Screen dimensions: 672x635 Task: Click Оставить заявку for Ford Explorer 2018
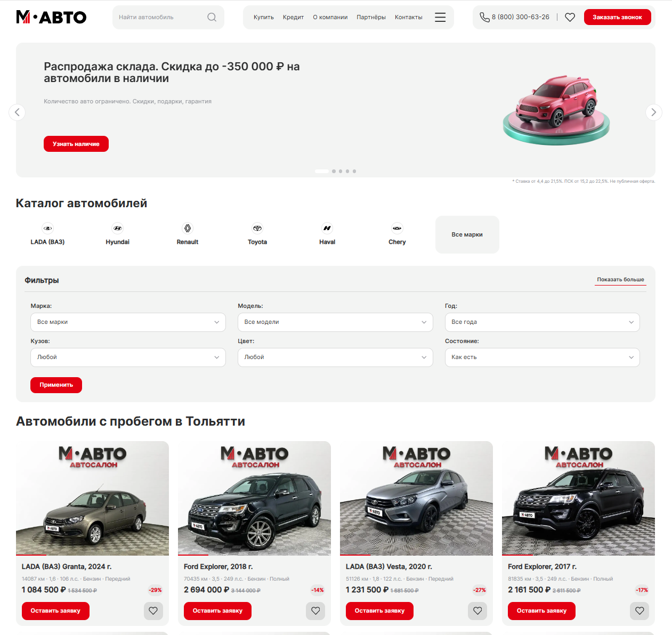click(217, 611)
